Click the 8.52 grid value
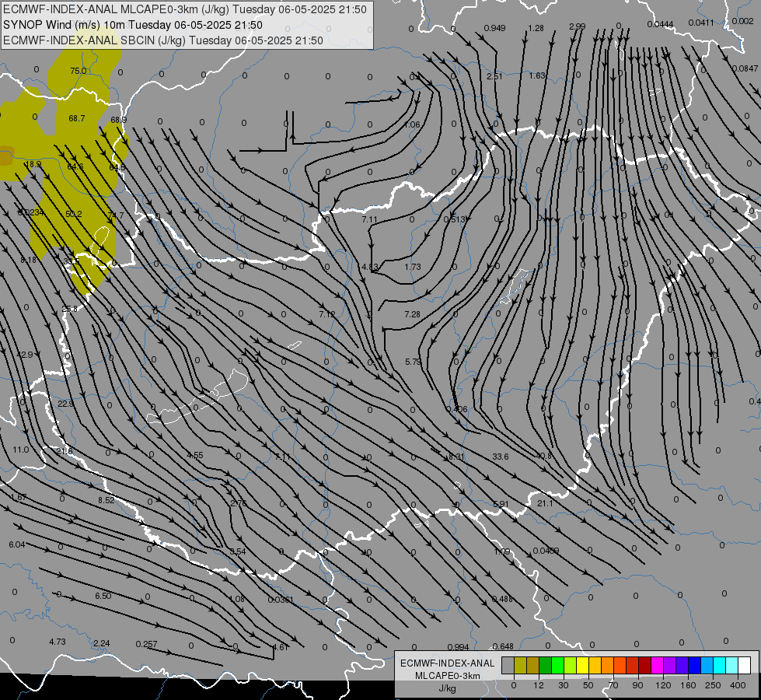The width and height of the screenshot is (761, 700). tap(106, 500)
